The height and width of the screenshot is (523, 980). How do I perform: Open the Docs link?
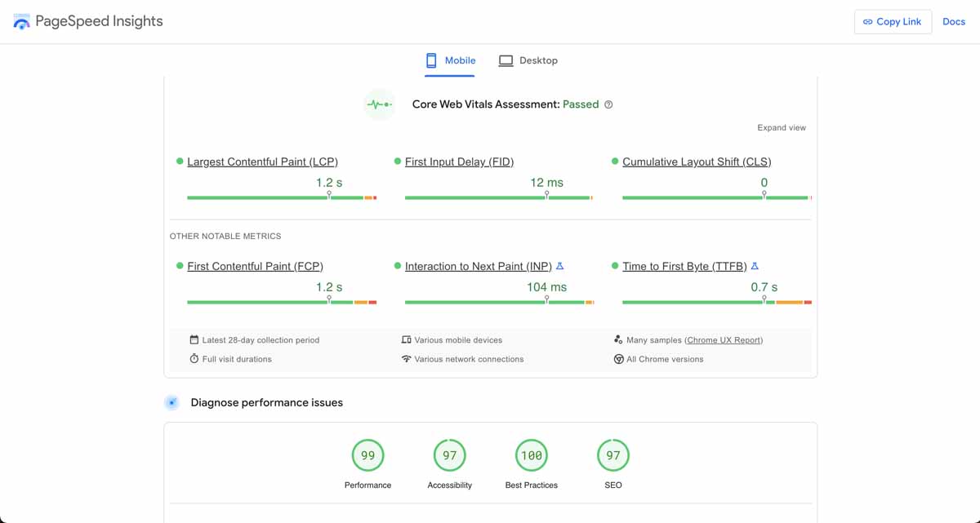click(x=954, y=21)
